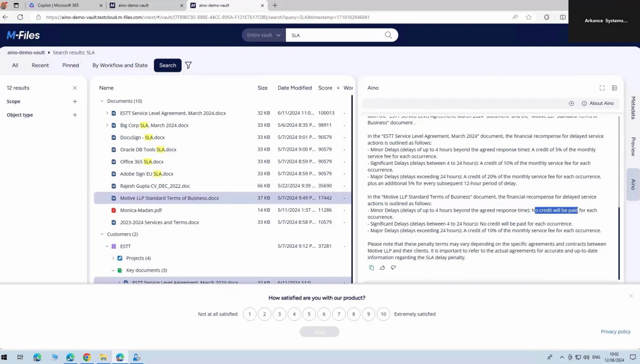Switch to the Recent tab
The width and height of the screenshot is (640, 364).
click(x=40, y=65)
